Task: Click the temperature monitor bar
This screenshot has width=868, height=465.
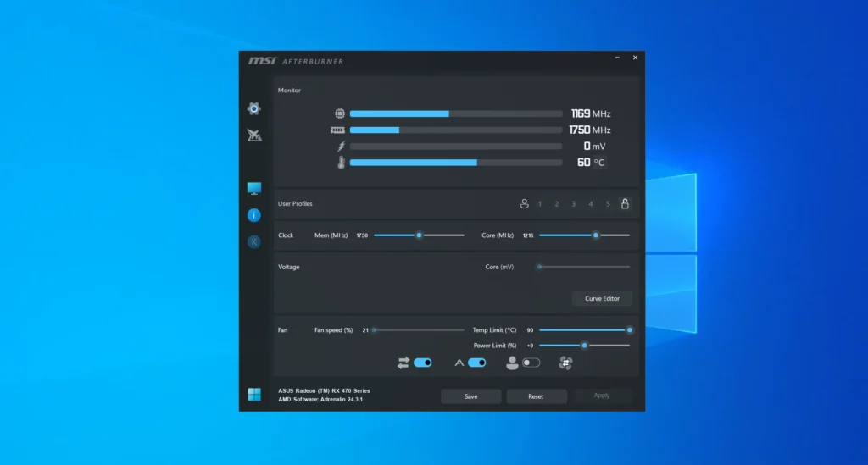Action: 455,163
